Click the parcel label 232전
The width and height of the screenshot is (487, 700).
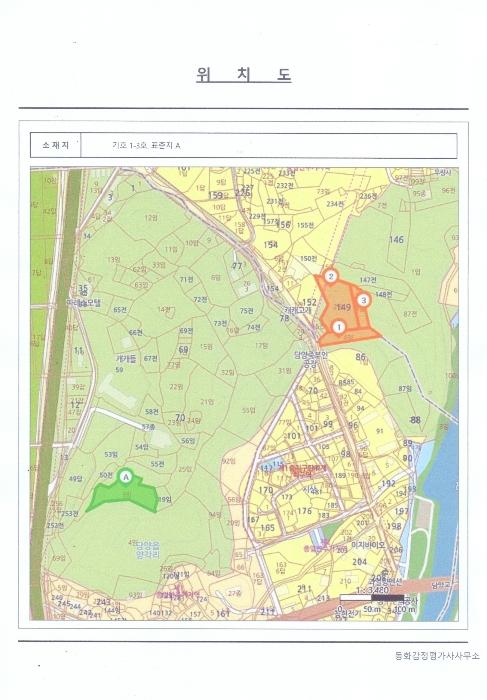pos(285,185)
